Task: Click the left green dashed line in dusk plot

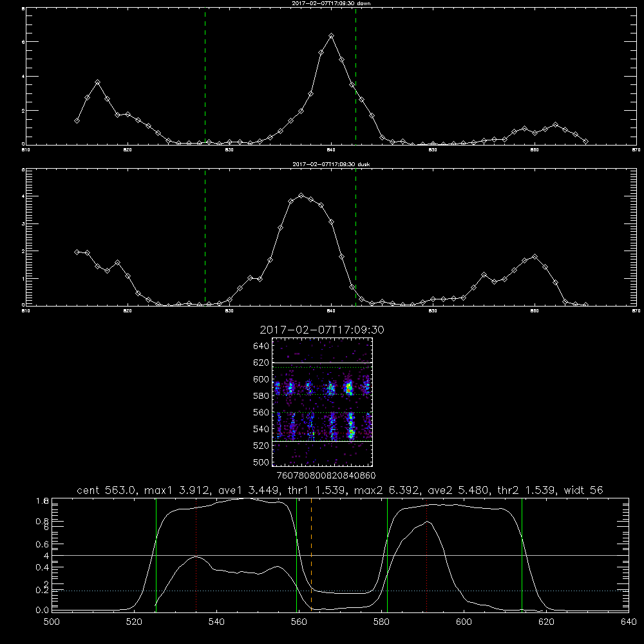Action: click(x=205, y=238)
